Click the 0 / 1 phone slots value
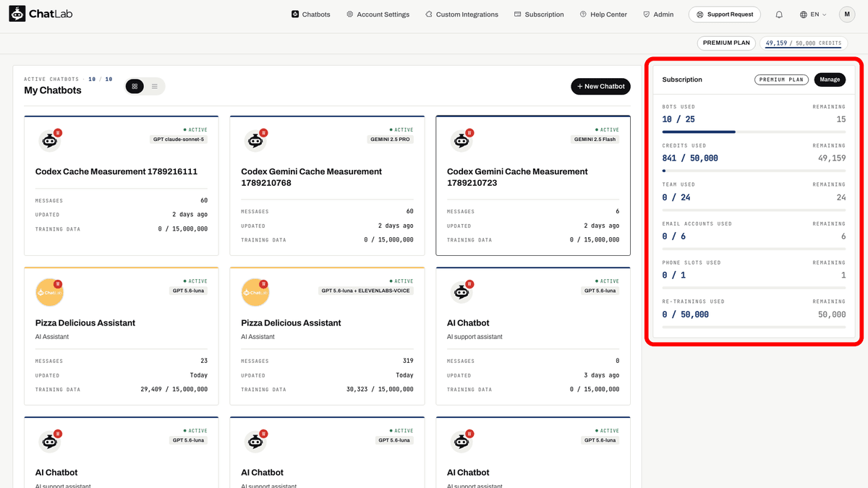The image size is (868, 488). click(x=674, y=275)
